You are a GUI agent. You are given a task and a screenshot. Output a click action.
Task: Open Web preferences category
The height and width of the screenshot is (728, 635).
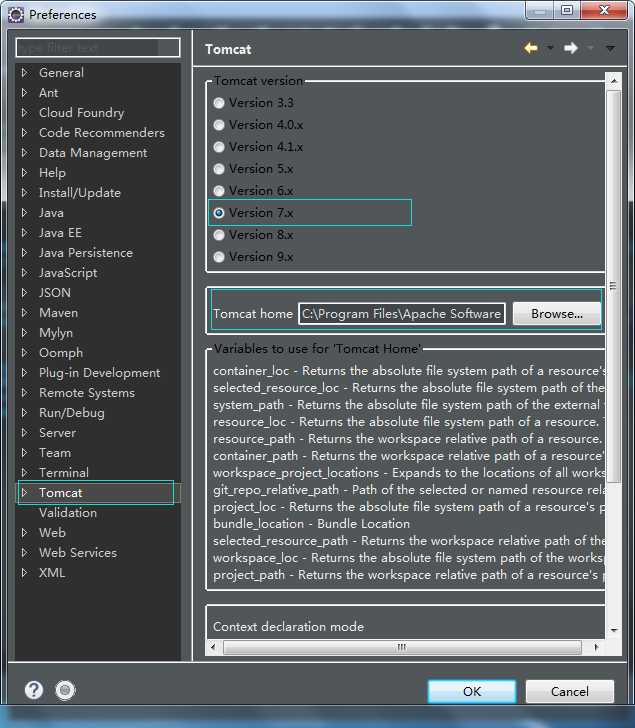[52, 533]
